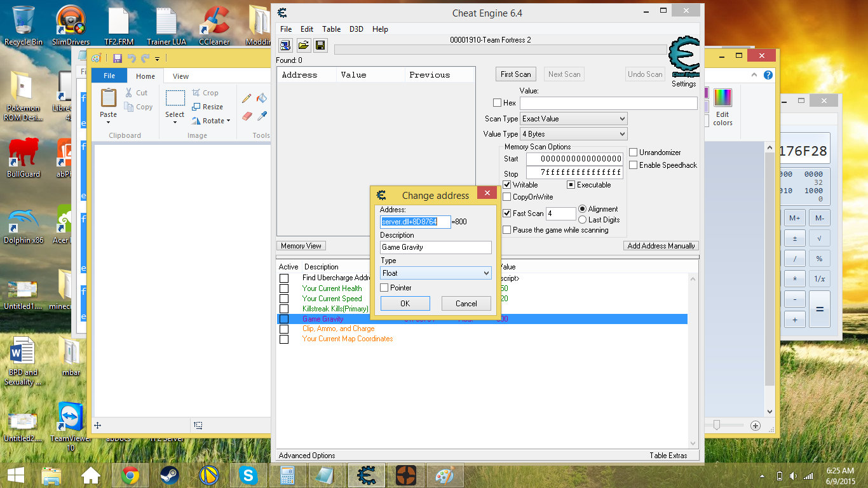
Task: Select the pencil tool in Paint
Action: (x=247, y=98)
